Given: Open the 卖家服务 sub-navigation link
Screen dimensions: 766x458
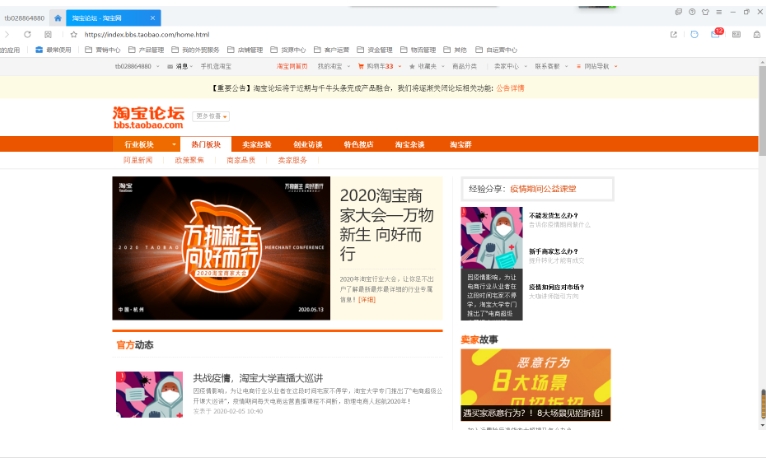Looking at the screenshot, I should (292, 160).
